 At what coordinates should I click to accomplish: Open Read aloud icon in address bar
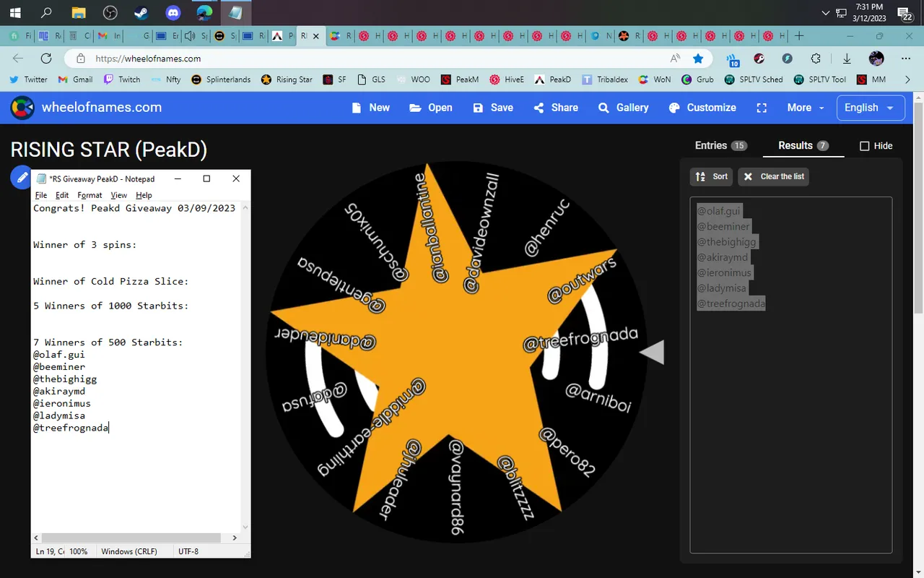(x=676, y=59)
